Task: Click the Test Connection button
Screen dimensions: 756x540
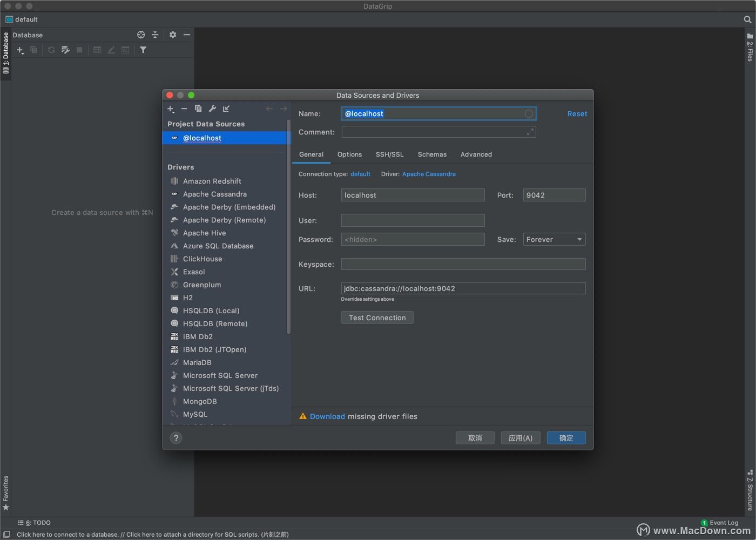Action: [x=377, y=318]
